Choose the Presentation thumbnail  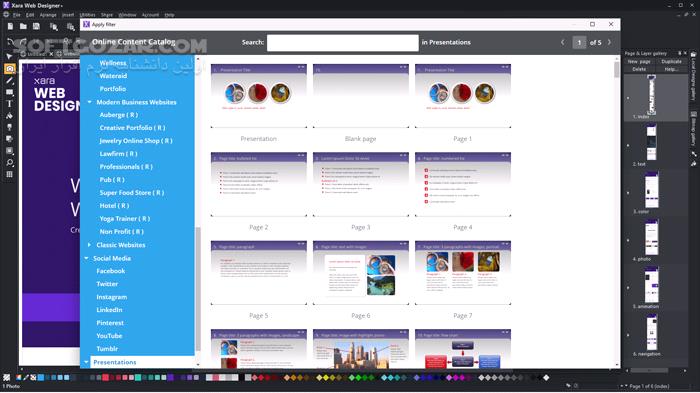click(x=258, y=96)
